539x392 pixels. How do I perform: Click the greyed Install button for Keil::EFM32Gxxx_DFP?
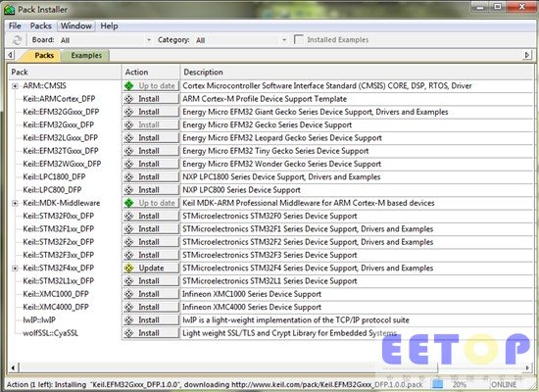(151, 124)
